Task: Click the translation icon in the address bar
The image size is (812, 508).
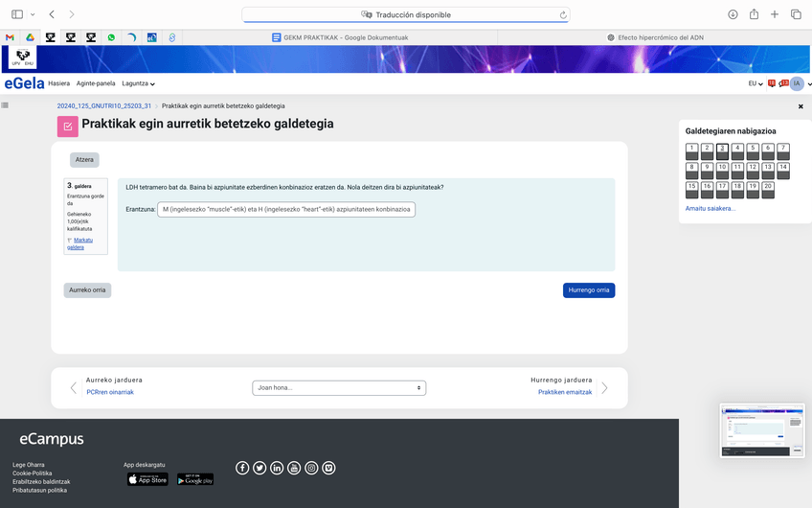Action: [x=367, y=15]
